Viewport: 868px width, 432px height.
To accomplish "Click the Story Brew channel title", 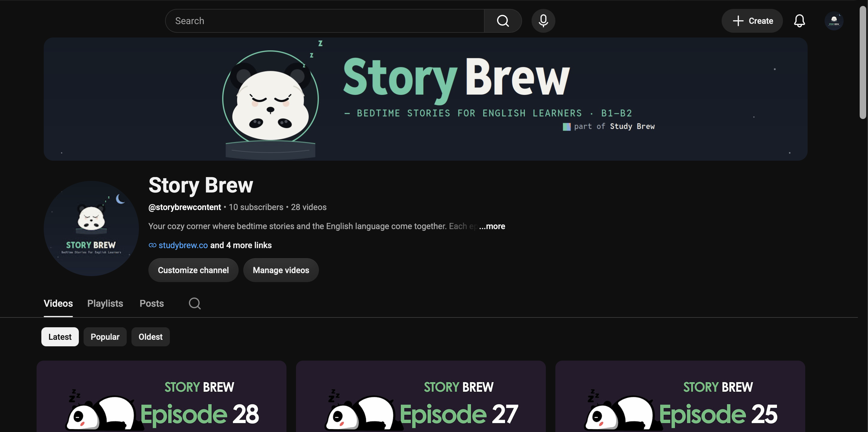I will [201, 185].
